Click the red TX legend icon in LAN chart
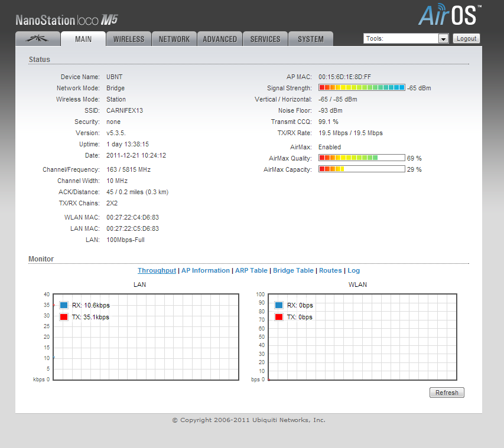 (64, 317)
